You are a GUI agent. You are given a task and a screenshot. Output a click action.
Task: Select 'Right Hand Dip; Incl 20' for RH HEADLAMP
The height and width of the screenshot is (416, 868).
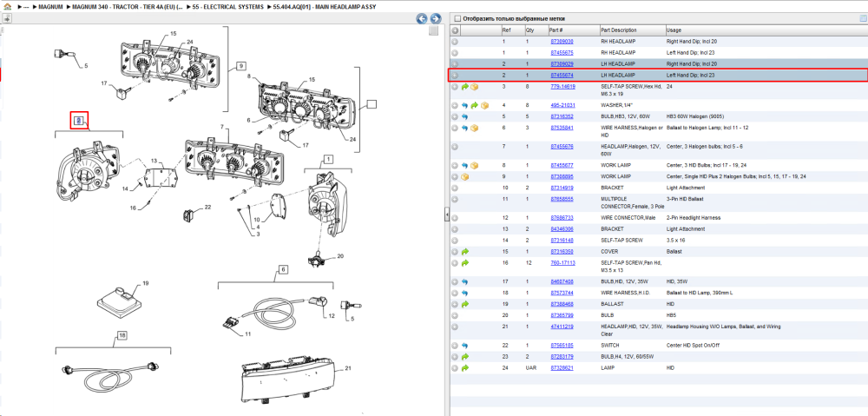(690, 42)
